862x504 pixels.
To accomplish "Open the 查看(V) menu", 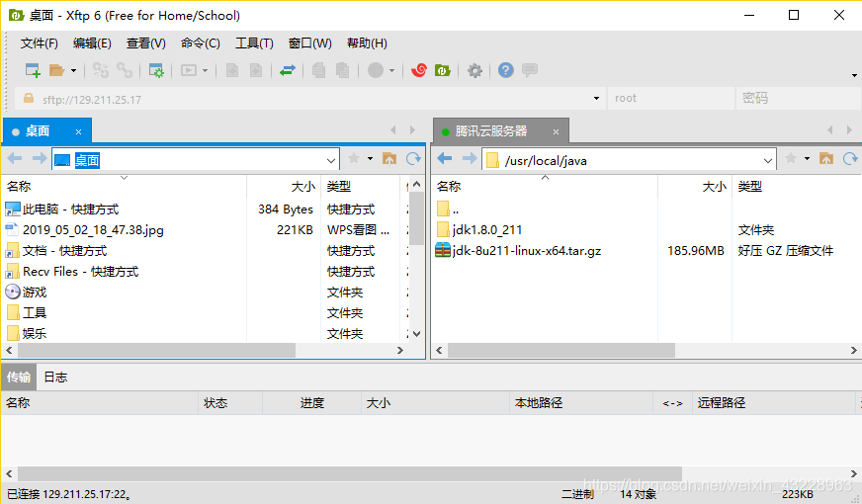I will 145,42.
